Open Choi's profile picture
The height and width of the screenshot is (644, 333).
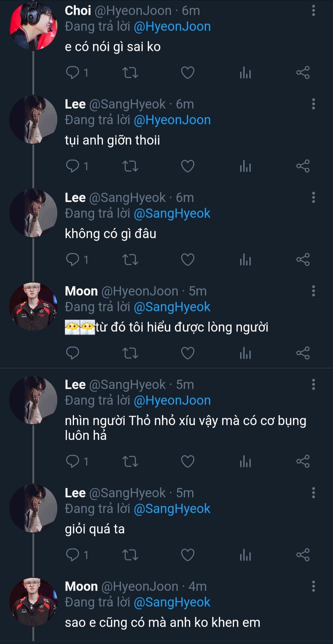click(x=34, y=26)
